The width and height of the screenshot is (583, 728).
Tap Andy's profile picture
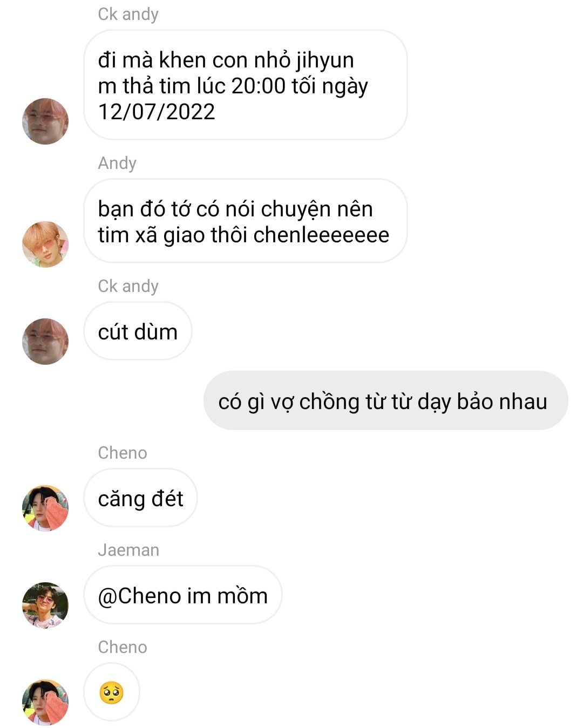[45, 244]
